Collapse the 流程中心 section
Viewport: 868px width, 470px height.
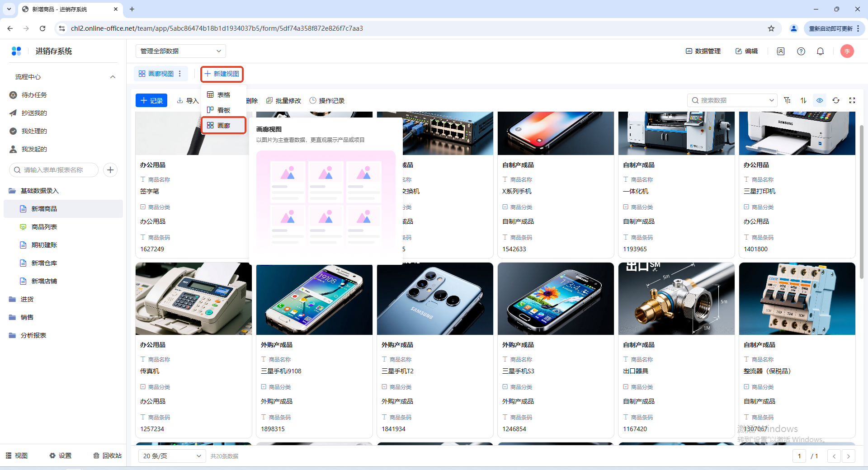pos(113,77)
